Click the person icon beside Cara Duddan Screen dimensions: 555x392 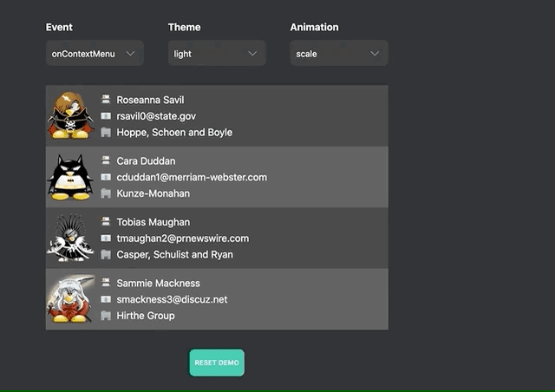click(106, 160)
